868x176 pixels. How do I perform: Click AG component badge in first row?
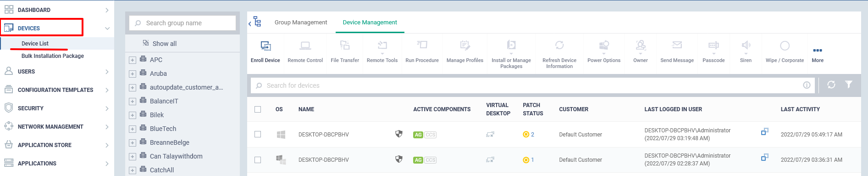click(418, 135)
